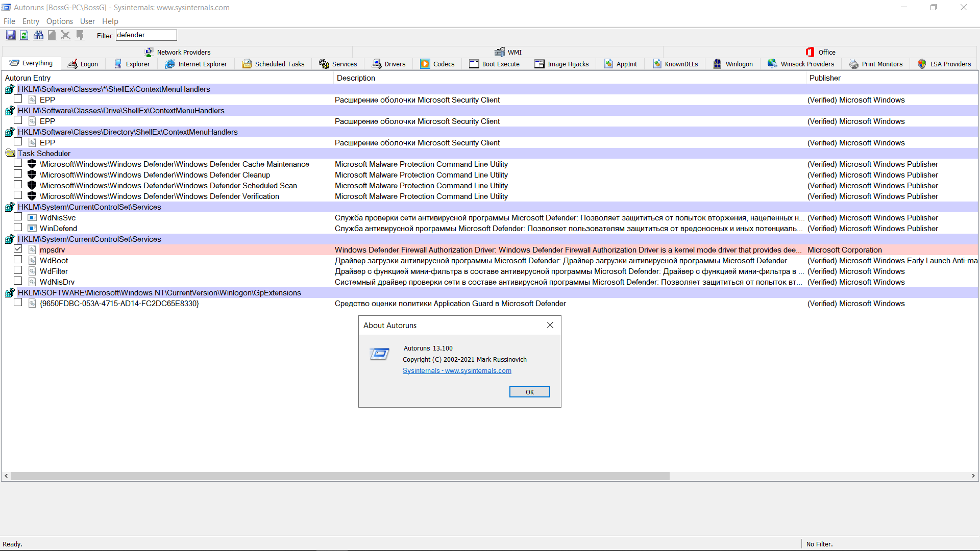The height and width of the screenshot is (551, 980).
Task: Click the Find binoculars icon
Action: point(38,35)
